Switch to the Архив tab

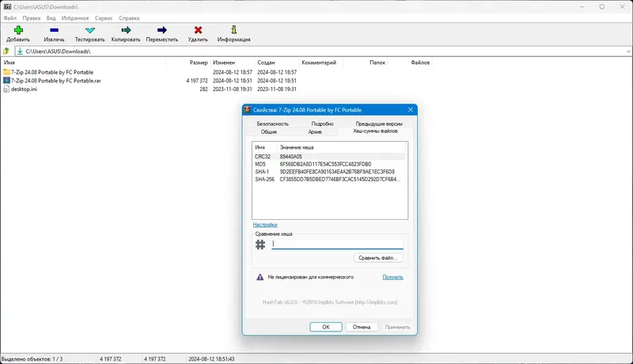coord(315,132)
